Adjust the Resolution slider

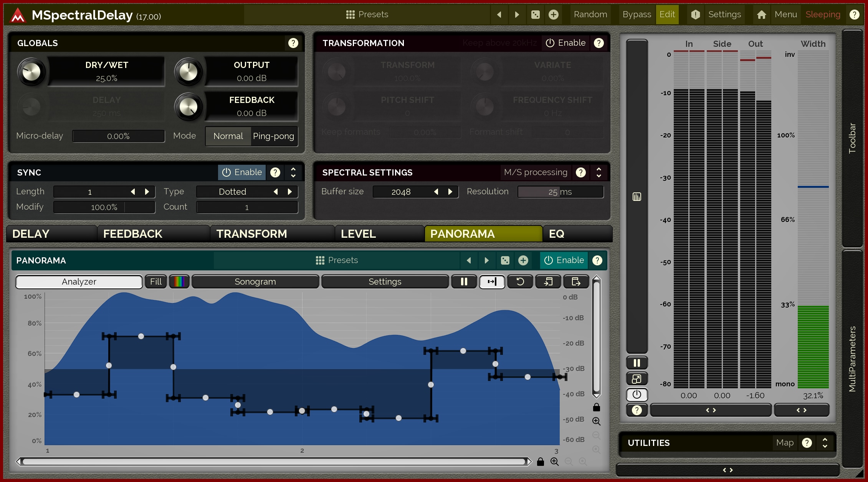(x=560, y=192)
